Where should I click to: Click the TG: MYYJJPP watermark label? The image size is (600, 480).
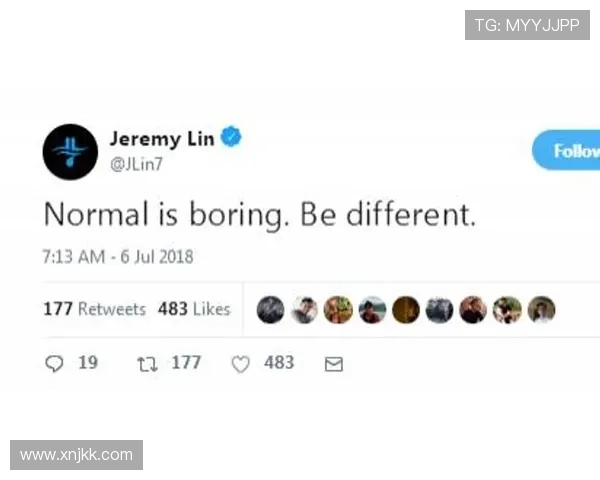pyautogui.click(x=527, y=25)
